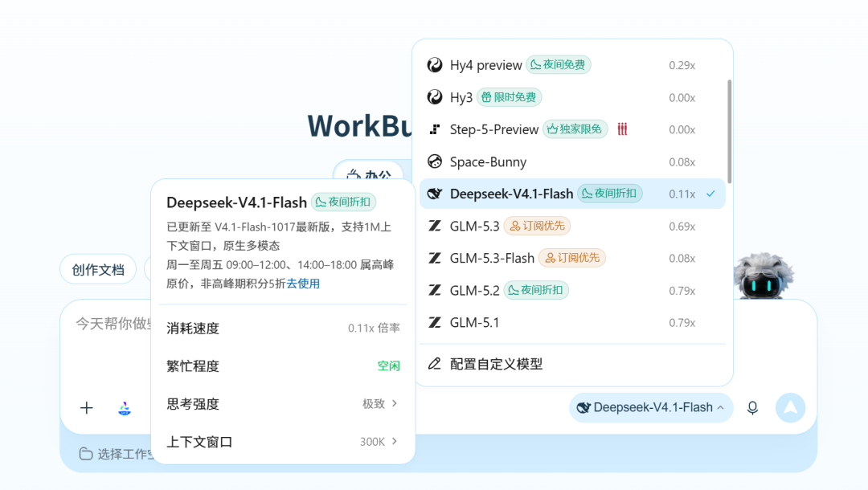Click 夜间折扣 badge on GLM-5.2 row

pyautogui.click(x=536, y=290)
